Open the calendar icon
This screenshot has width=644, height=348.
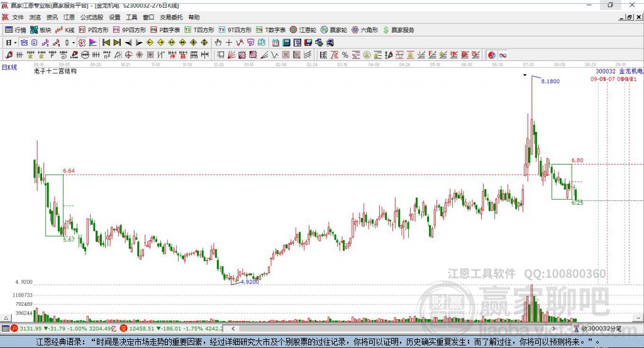(275, 43)
